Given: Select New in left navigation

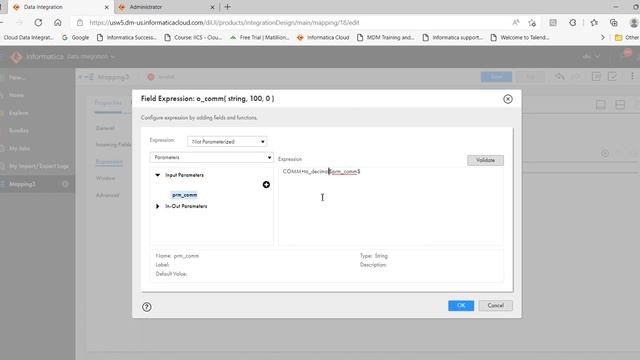Looking at the screenshot, I should [x=16, y=77].
